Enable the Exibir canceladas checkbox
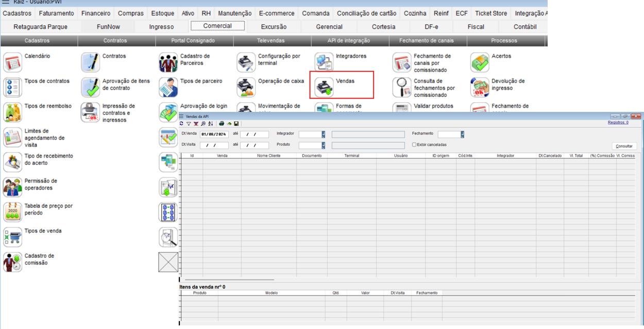 pyautogui.click(x=414, y=145)
